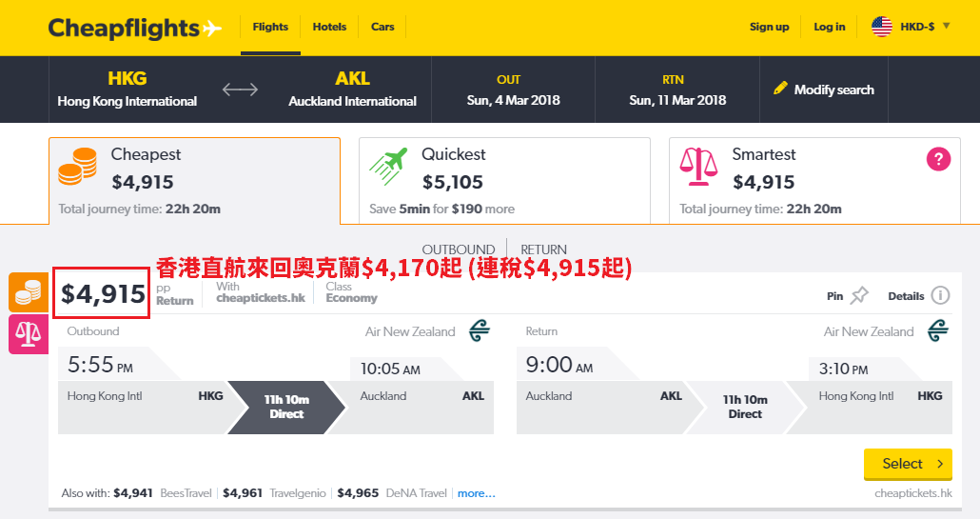Click return departure time 9:00 AM

click(559, 365)
